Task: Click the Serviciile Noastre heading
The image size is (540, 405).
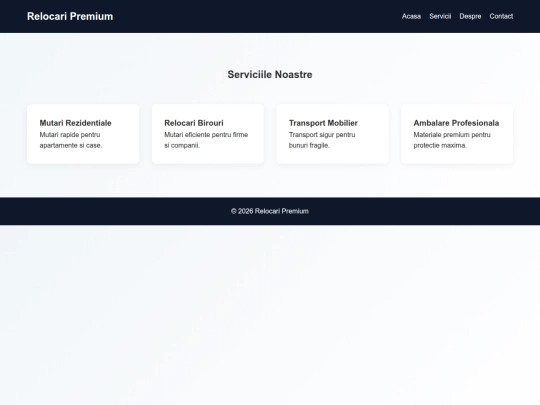Action: 270,74
